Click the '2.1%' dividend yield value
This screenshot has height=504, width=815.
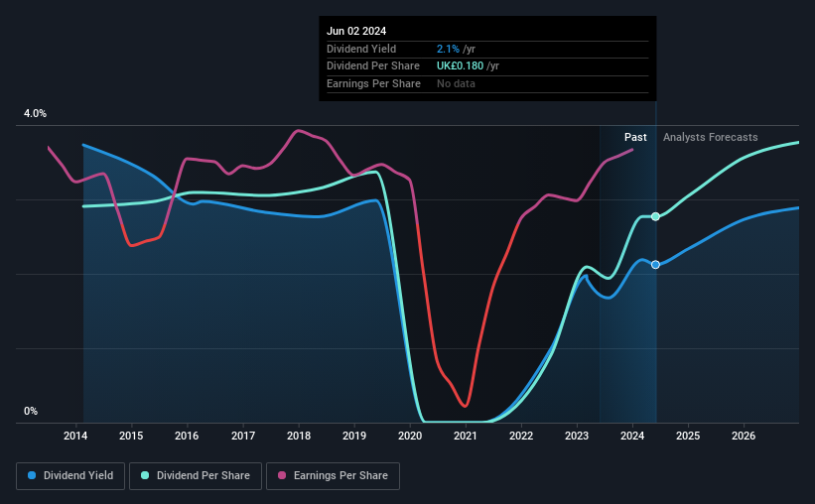[448, 49]
